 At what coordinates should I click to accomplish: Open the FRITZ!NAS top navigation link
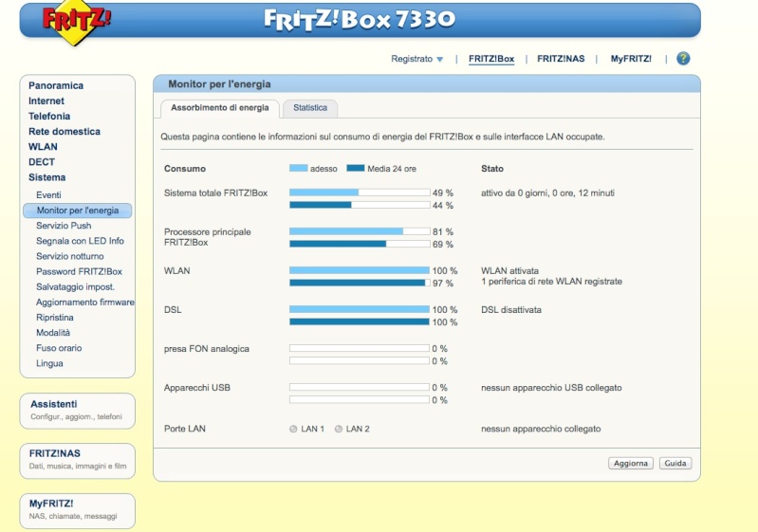click(x=561, y=59)
